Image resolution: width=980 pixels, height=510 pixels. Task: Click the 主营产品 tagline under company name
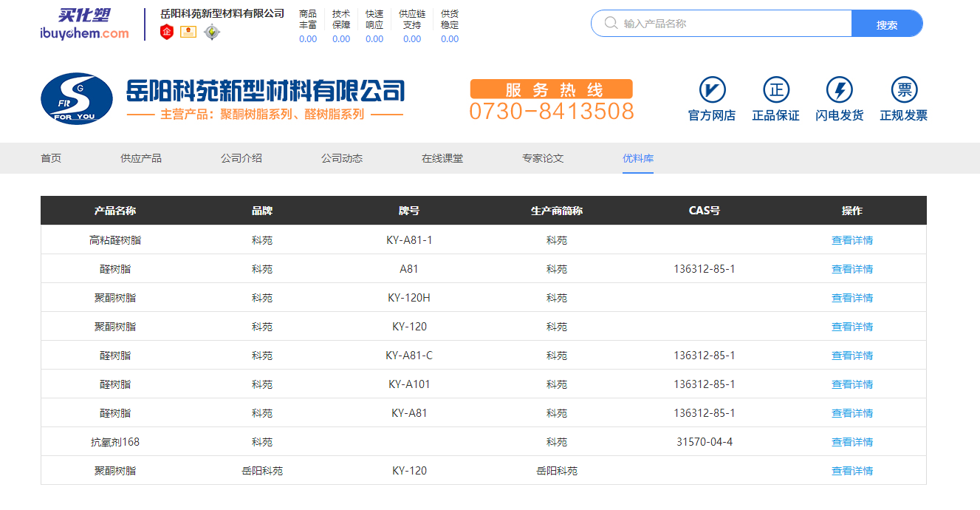click(x=265, y=115)
